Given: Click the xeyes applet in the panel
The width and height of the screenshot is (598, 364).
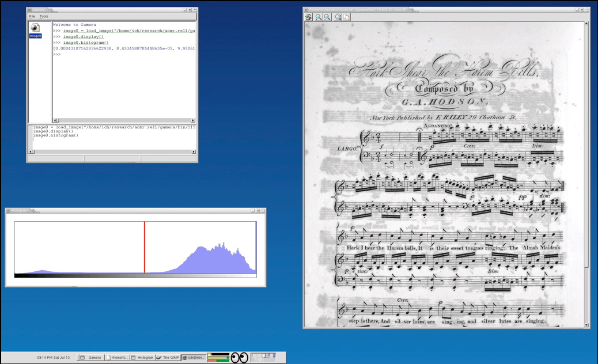Looking at the screenshot, I should point(240,358).
